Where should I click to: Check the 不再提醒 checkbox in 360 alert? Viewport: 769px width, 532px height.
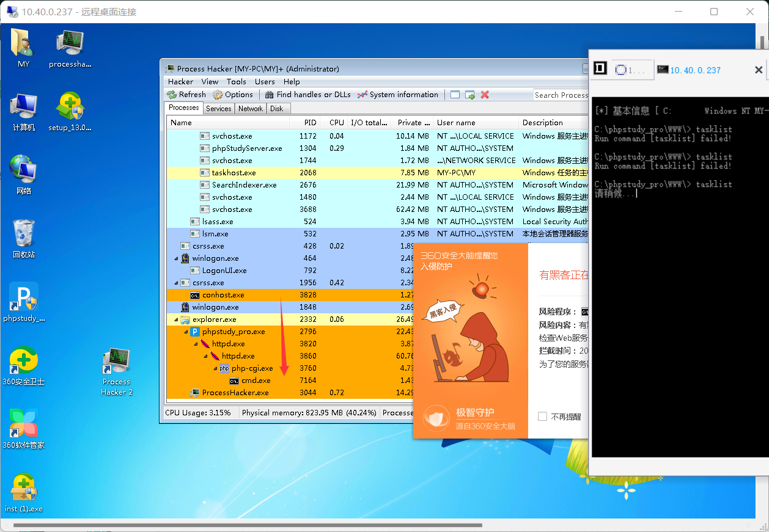pos(542,417)
